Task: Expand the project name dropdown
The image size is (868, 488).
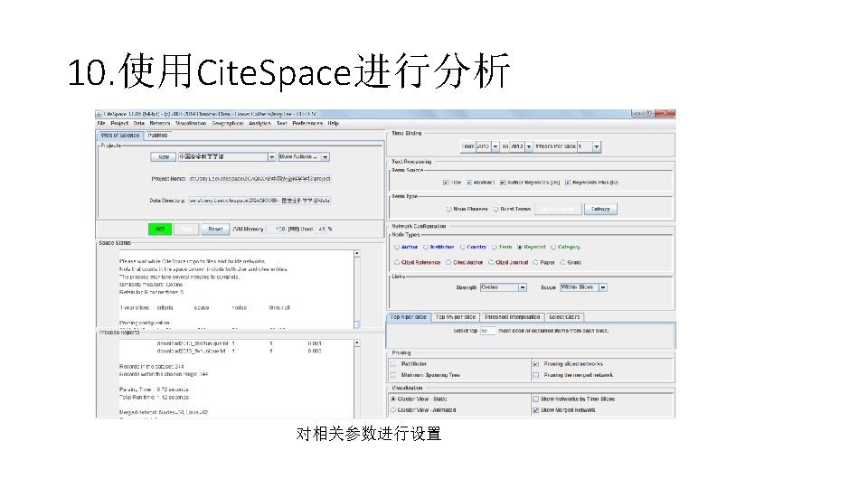Action: (272, 157)
